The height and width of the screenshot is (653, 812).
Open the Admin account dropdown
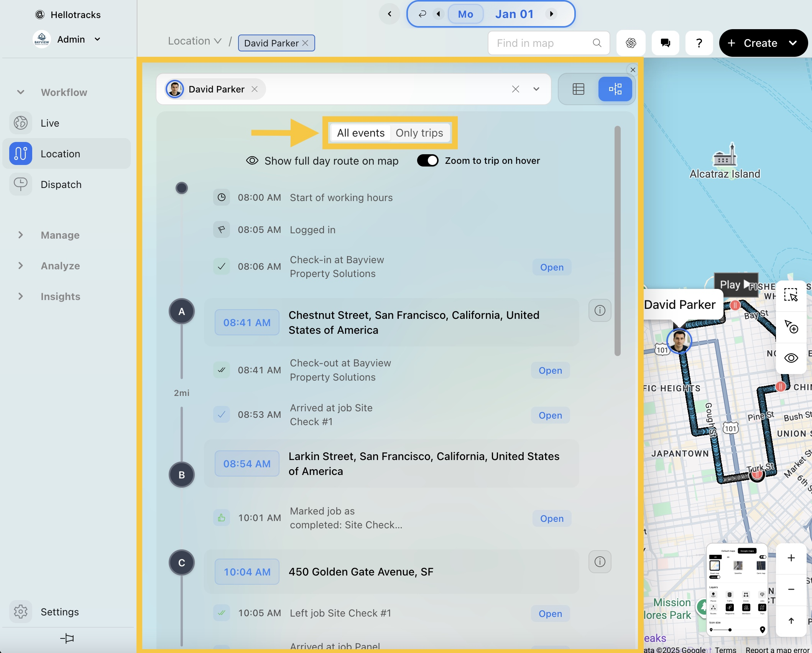[x=97, y=39]
